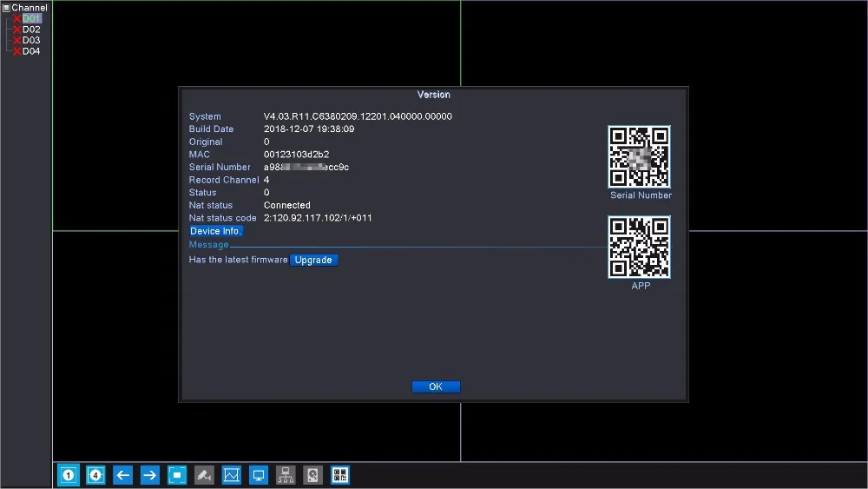Click the APP QR code image
The image size is (868, 489).
tap(640, 248)
